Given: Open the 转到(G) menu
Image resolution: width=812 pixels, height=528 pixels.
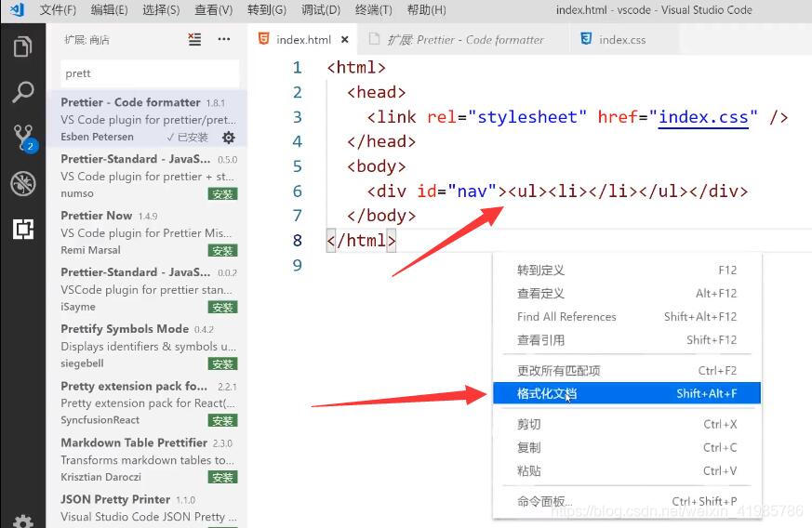Looking at the screenshot, I should point(267,10).
